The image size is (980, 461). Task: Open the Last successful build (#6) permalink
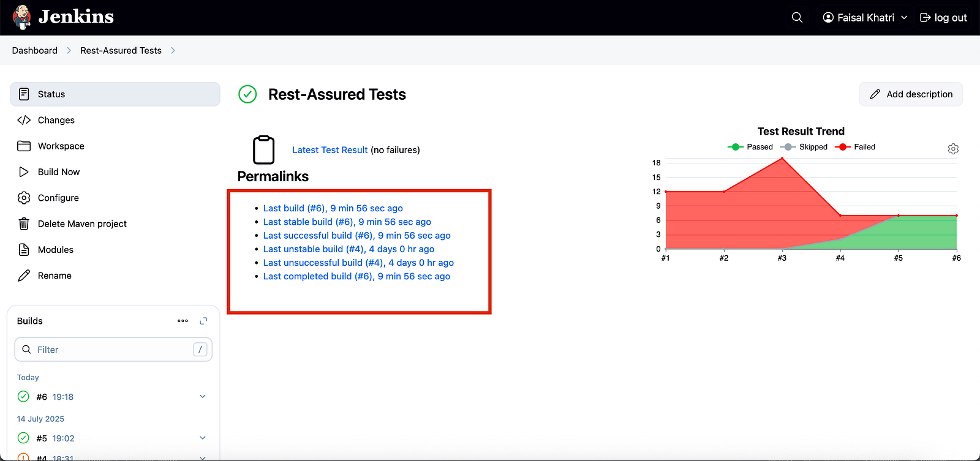point(356,236)
